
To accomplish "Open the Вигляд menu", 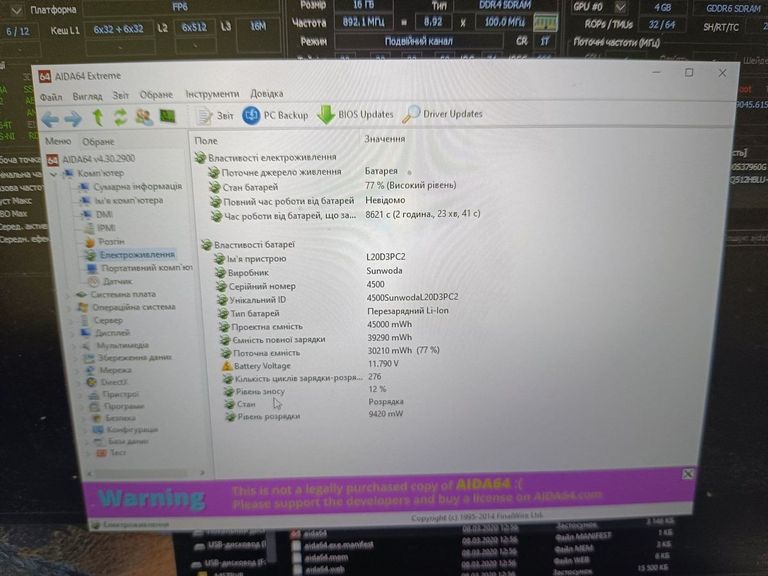I will point(87,96).
